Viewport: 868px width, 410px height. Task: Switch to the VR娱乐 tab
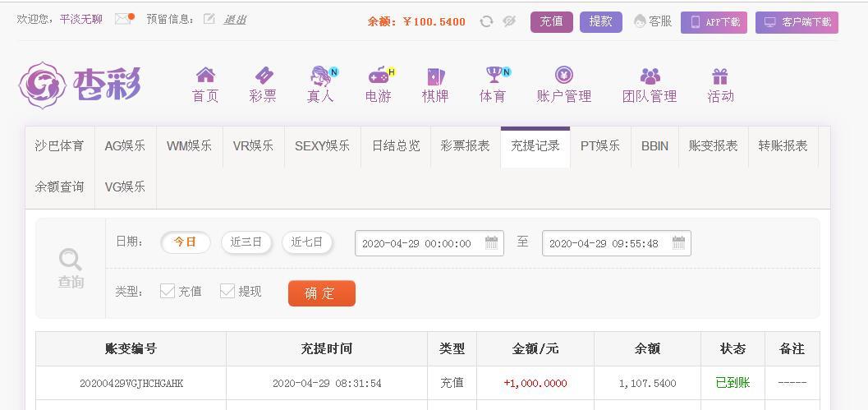[253, 147]
